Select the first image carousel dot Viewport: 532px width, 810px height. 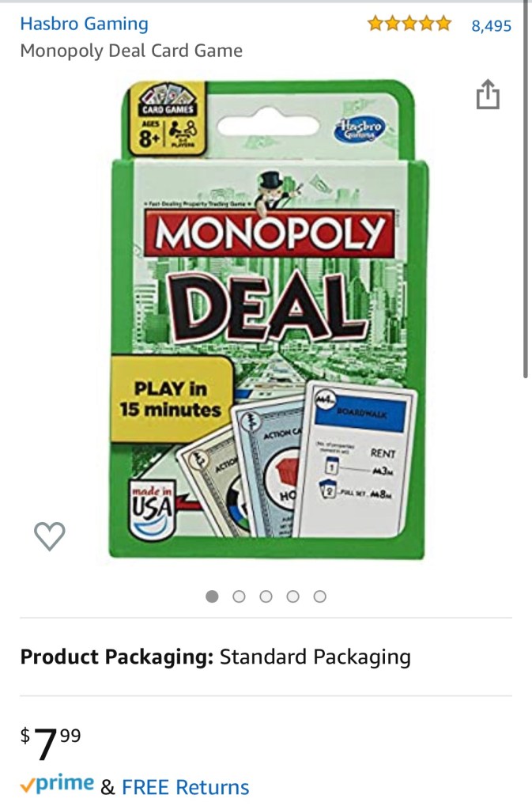(x=212, y=596)
